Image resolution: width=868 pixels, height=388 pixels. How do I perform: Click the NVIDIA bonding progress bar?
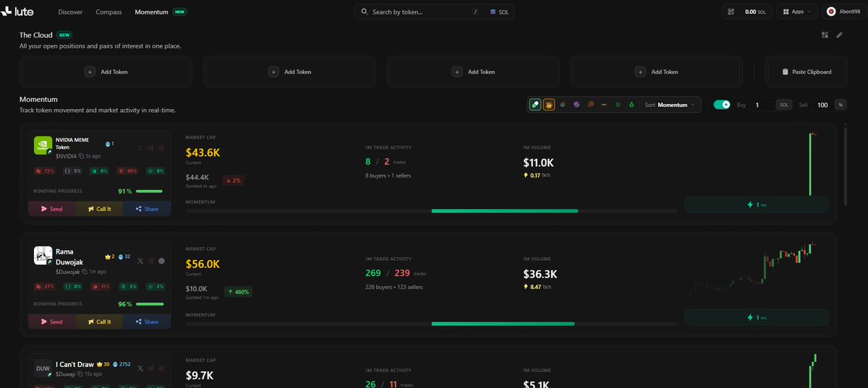tap(149, 191)
